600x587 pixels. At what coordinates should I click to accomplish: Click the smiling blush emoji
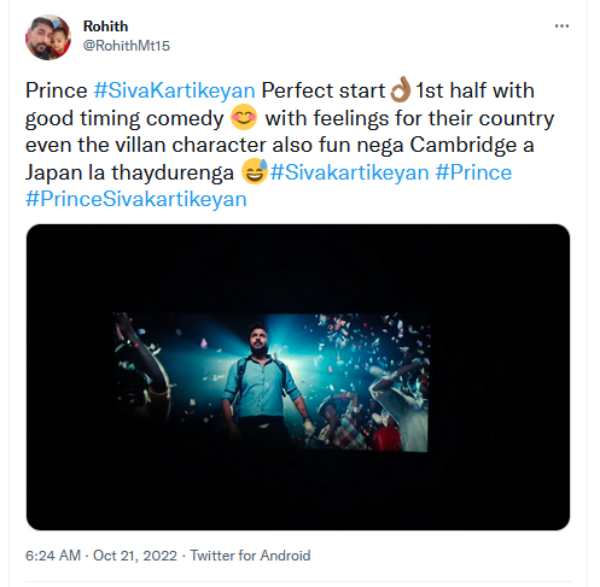pos(243,118)
